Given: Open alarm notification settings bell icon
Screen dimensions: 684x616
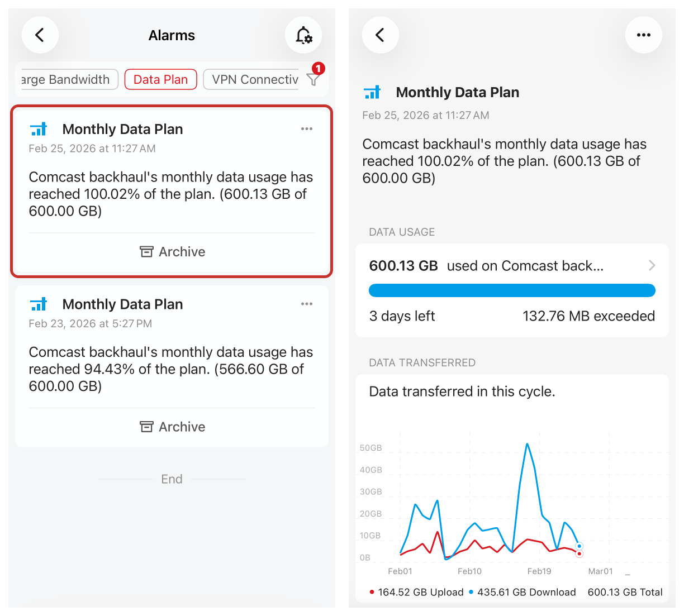Looking at the screenshot, I should point(303,35).
